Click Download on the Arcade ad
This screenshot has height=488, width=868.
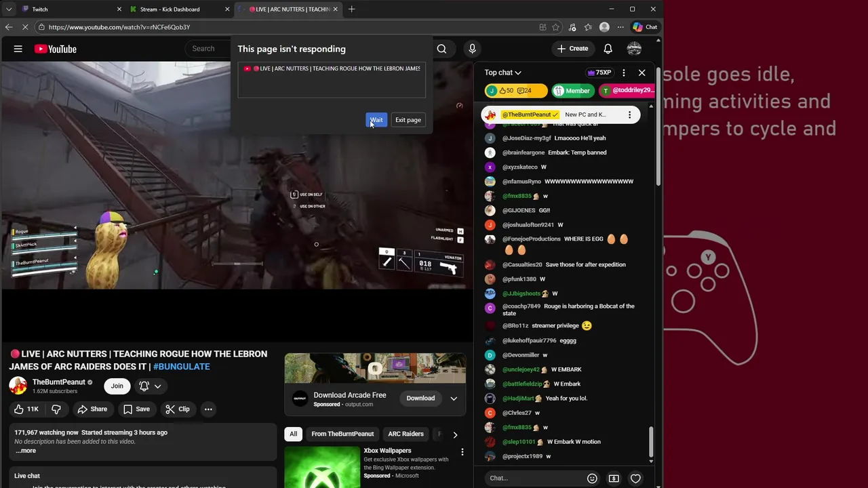click(420, 399)
